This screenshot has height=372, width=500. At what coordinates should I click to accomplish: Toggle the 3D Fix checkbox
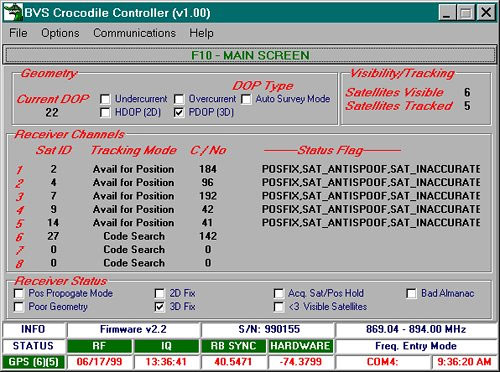160,307
